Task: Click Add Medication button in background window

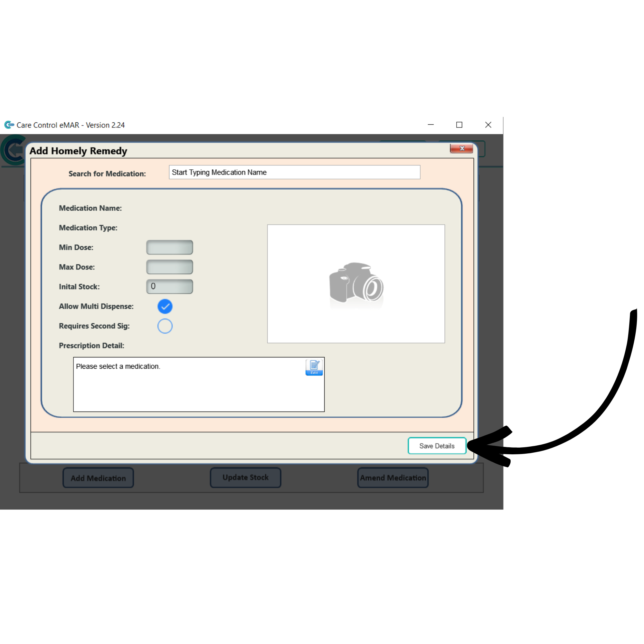Action: [98, 478]
